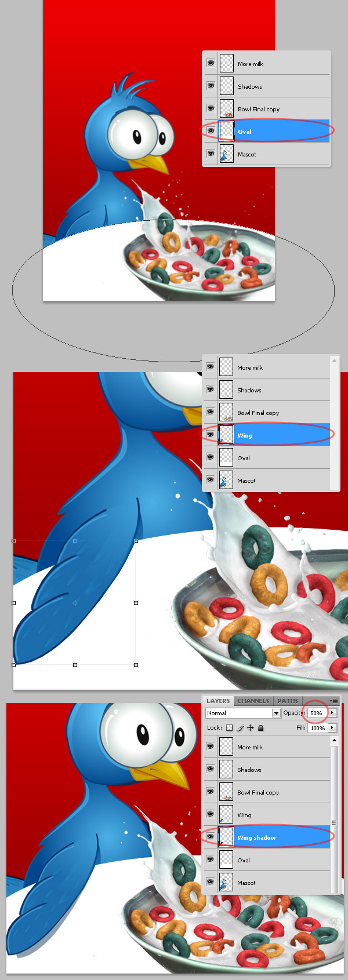Toggle eye of Oval in Wing shadow panel
This screenshot has width=348, height=980.
click(x=211, y=860)
